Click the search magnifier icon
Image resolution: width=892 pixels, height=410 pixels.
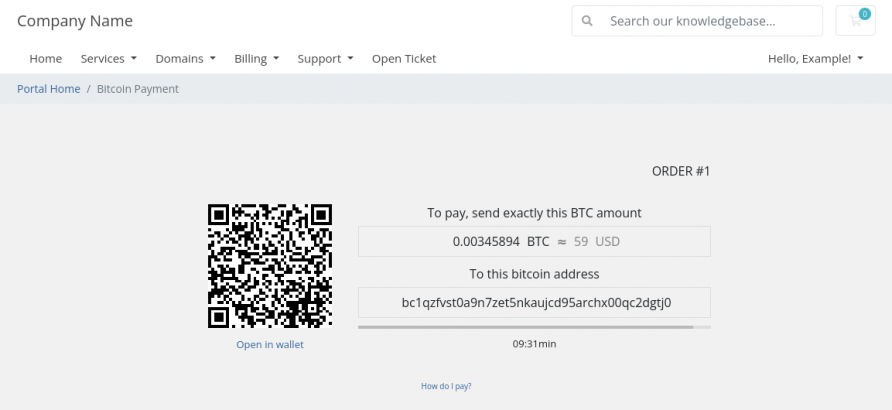(x=587, y=21)
